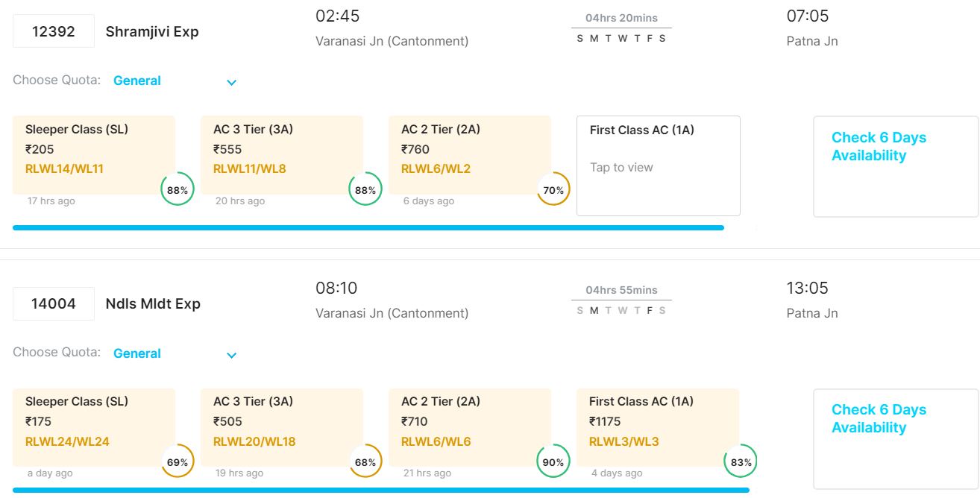Image resolution: width=980 pixels, height=498 pixels.
Task: Open the Ndls Mldt Exp quota dropdown arrow
Action: click(231, 355)
